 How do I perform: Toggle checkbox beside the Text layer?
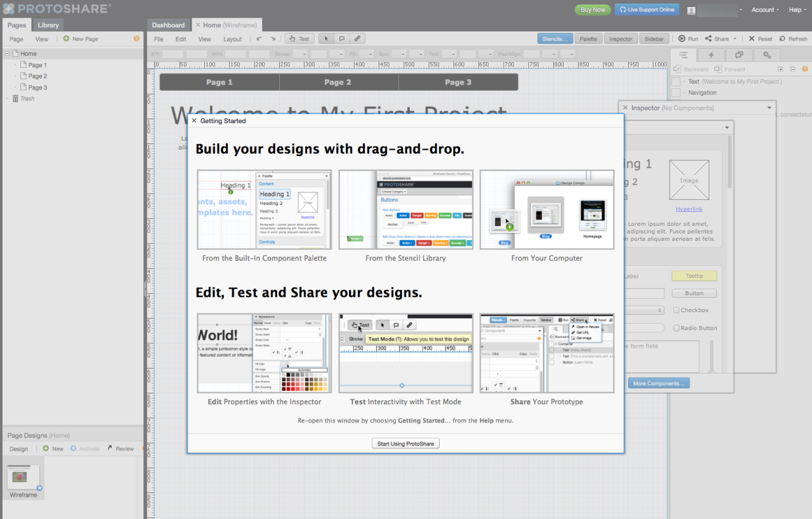(x=676, y=82)
